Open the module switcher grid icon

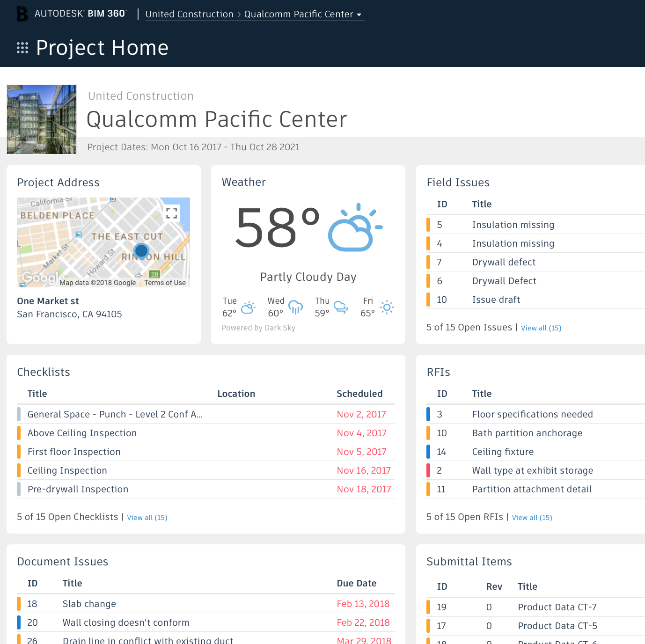(x=22, y=48)
